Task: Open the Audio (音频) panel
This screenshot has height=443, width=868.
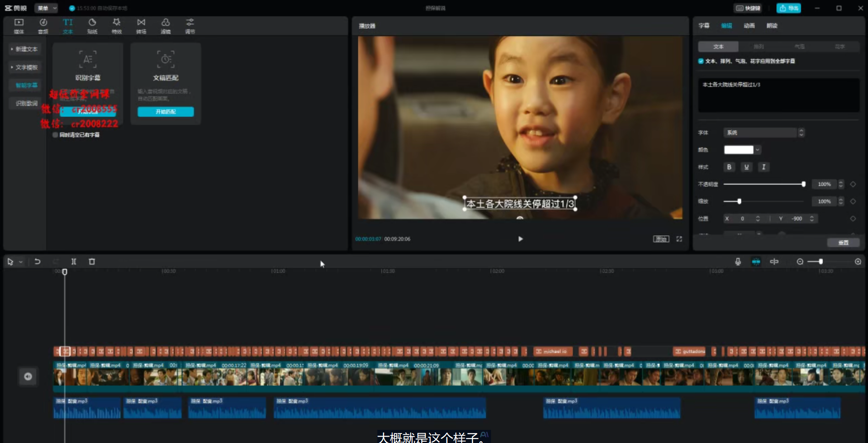Action: point(43,26)
